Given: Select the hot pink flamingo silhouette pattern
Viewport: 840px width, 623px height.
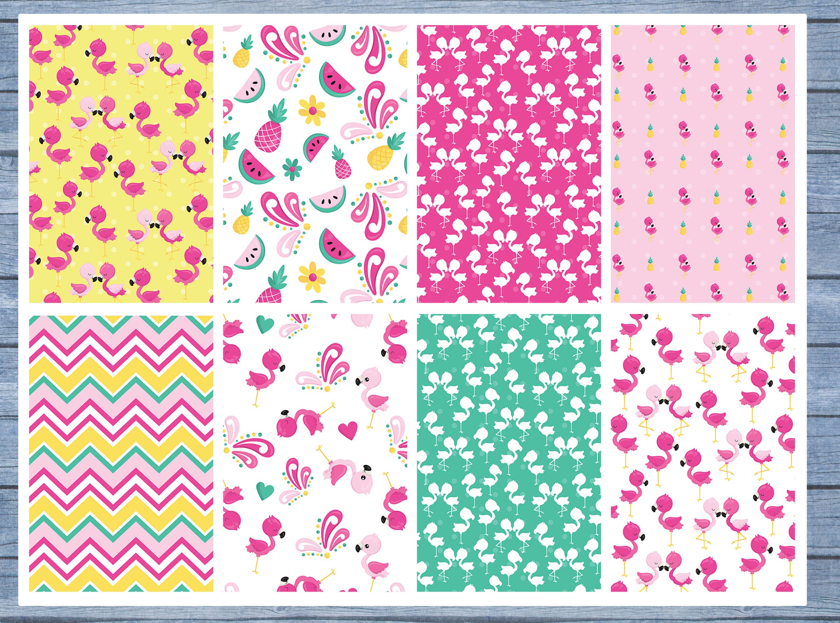Looking at the screenshot, I should coord(509,163).
